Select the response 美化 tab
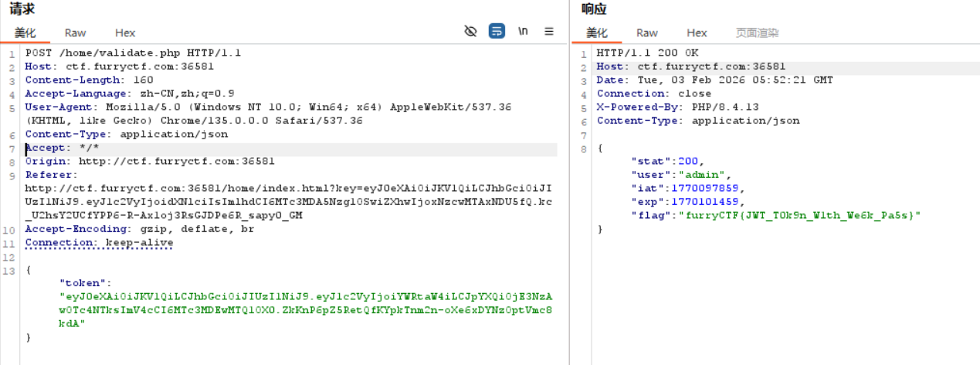 point(597,32)
